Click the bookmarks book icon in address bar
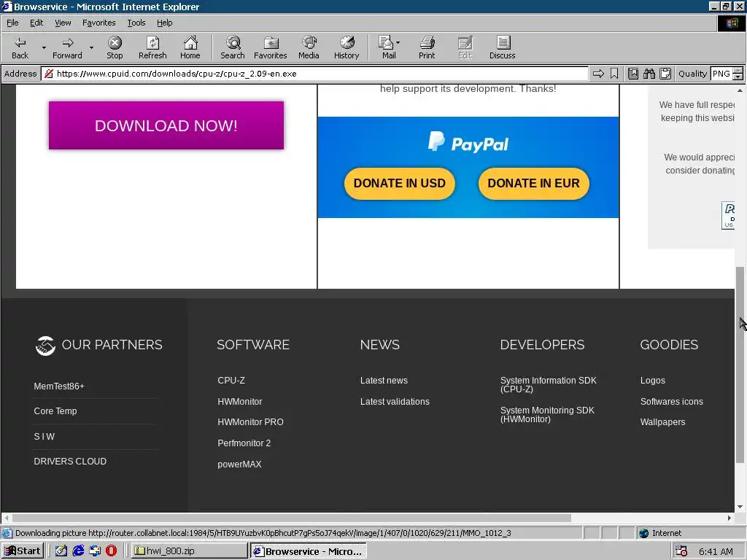Image resolution: width=747 pixels, height=560 pixels. tap(632, 74)
